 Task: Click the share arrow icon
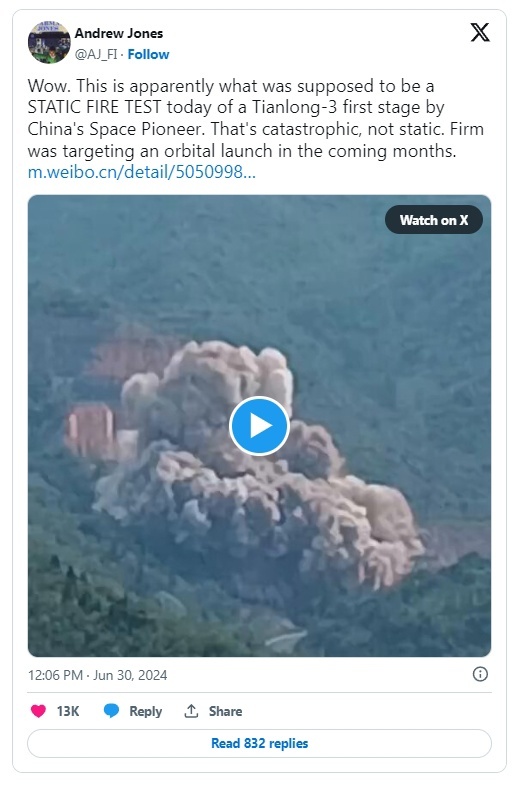[x=191, y=711]
